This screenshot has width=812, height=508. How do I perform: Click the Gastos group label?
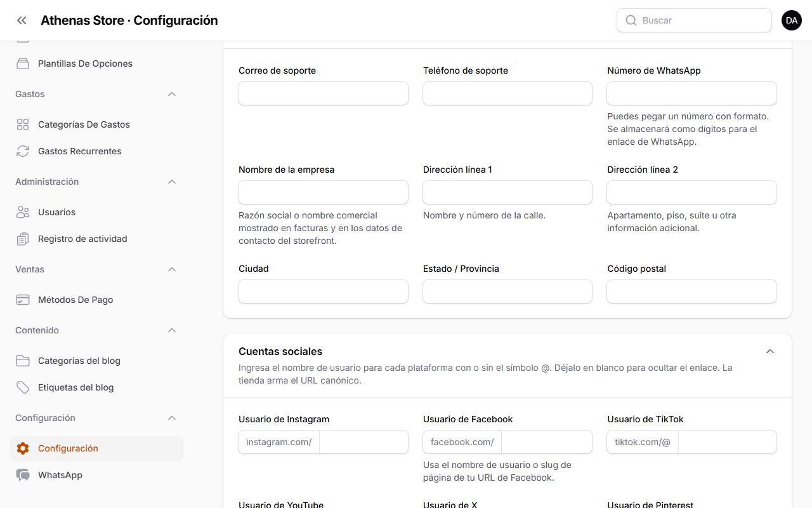pyautogui.click(x=30, y=94)
